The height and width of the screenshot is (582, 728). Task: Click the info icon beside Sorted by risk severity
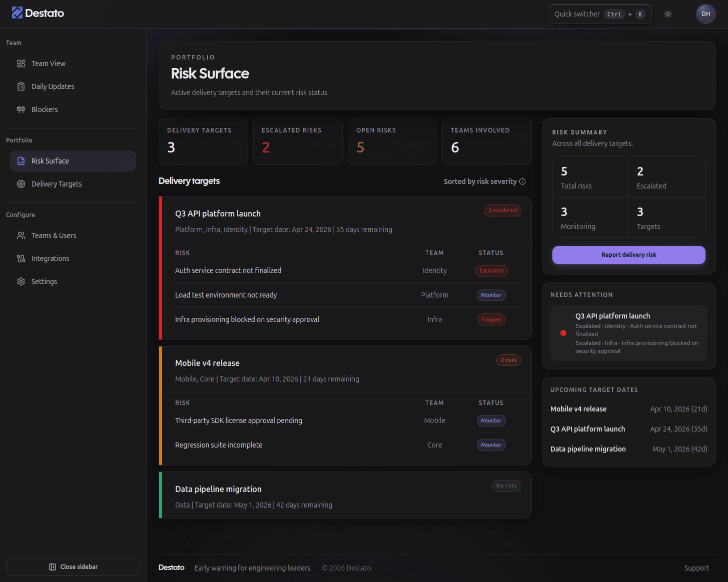click(x=522, y=181)
